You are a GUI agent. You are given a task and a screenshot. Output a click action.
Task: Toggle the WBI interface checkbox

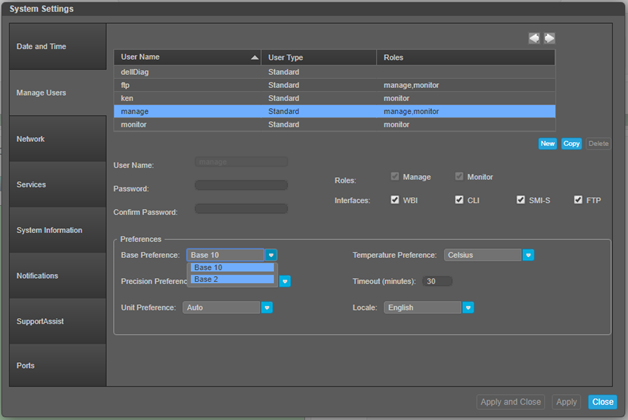pos(395,200)
